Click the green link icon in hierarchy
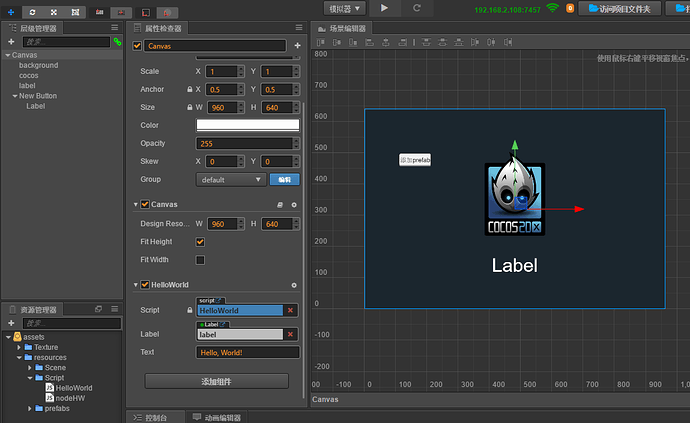 click(117, 42)
